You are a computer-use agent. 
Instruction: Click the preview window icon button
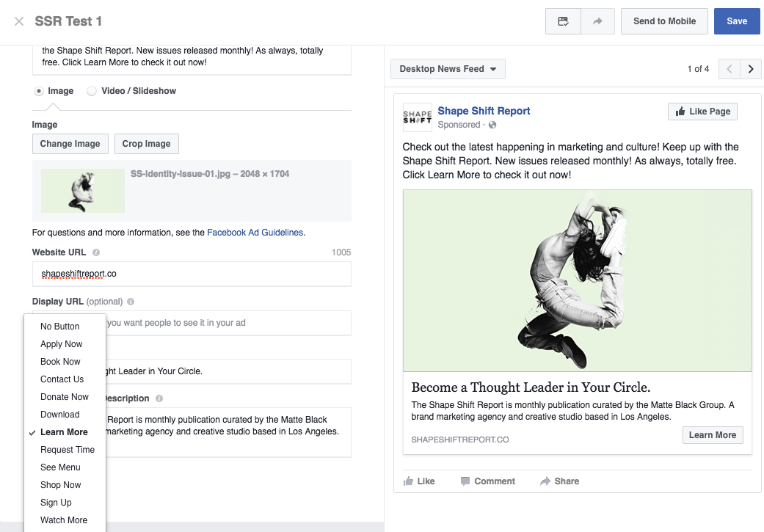563,21
